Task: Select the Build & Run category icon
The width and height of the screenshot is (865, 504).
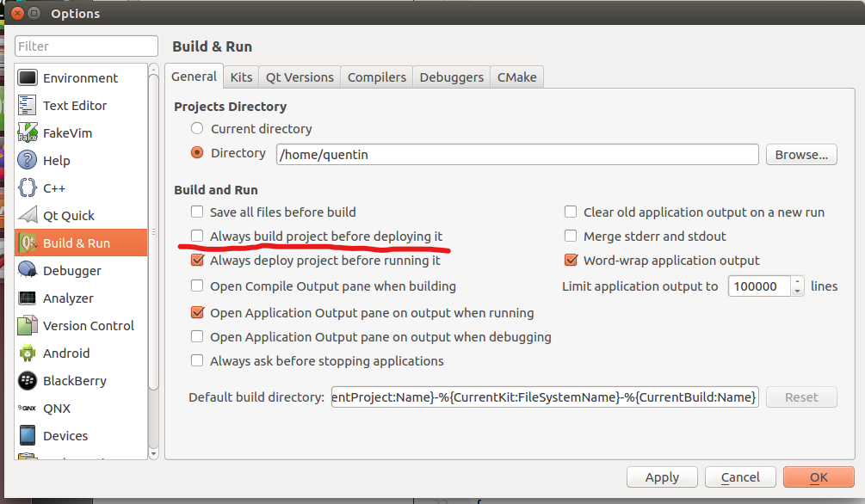Action: [x=27, y=243]
